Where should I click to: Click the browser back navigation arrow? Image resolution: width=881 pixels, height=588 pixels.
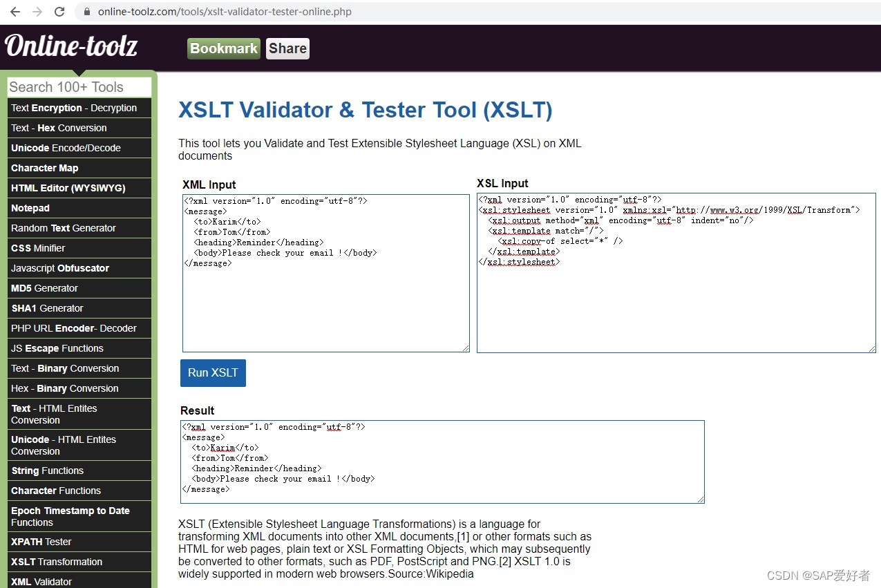point(14,11)
